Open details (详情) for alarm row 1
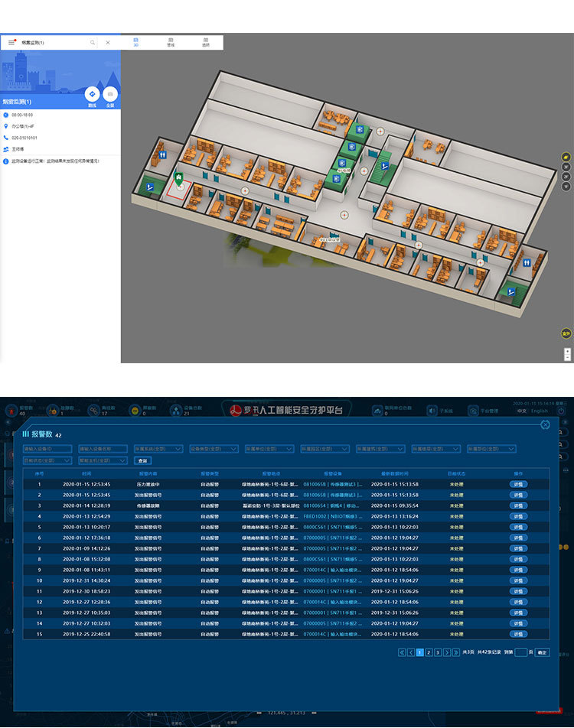Image resolution: width=574 pixels, height=728 pixels. [x=518, y=484]
